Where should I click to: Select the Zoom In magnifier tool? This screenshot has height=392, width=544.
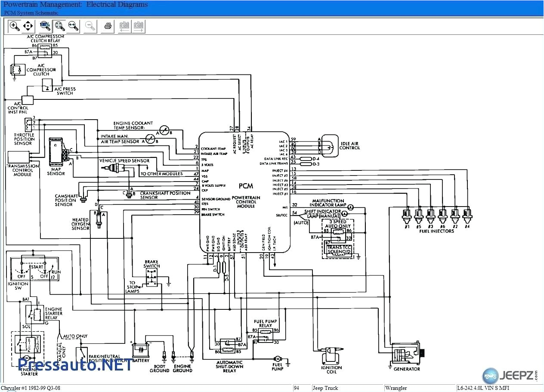[14, 26]
